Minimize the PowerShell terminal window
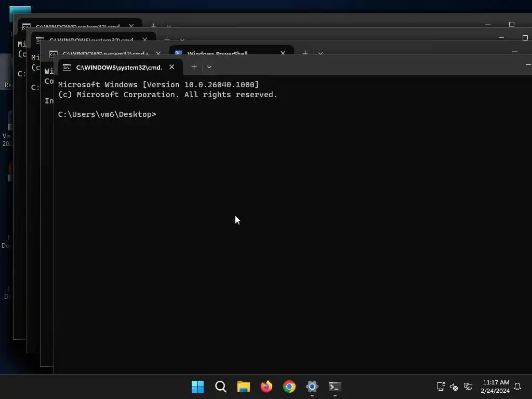The width and height of the screenshot is (532, 399). click(x=515, y=51)
